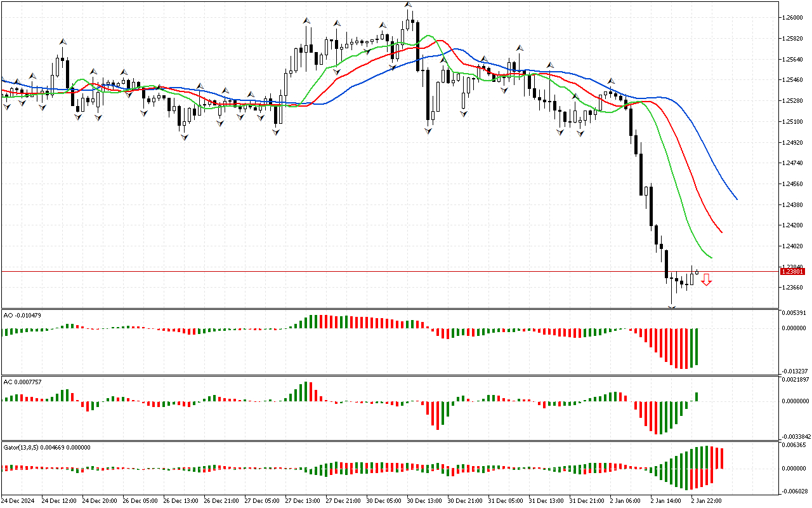The height and width of the screenshot is (508, 812).
Task: Click the 1.25280 price axis label
Action: coord(793,101)
